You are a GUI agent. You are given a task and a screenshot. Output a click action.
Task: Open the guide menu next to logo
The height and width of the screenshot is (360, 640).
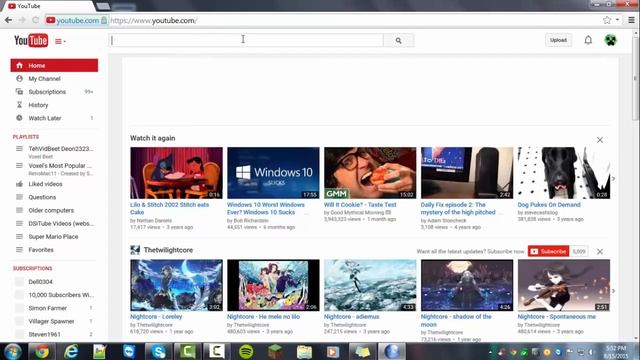coord(60,41)
